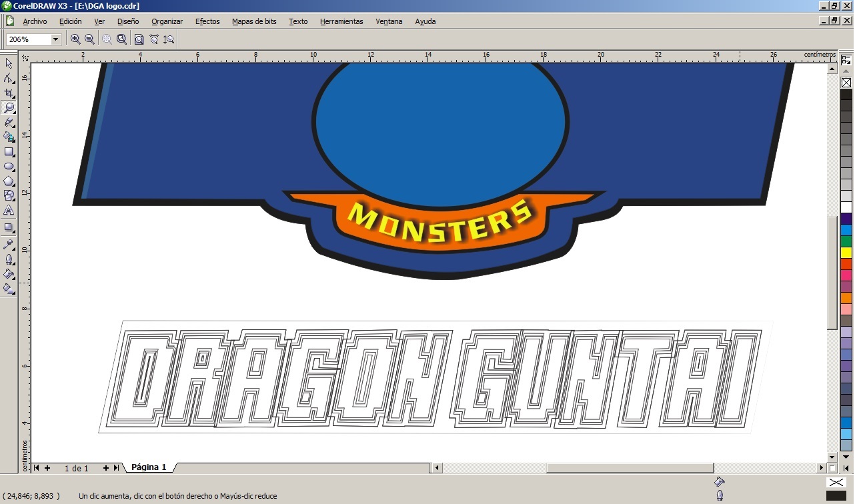Open the Archivo menu

(x=35, y=21)
